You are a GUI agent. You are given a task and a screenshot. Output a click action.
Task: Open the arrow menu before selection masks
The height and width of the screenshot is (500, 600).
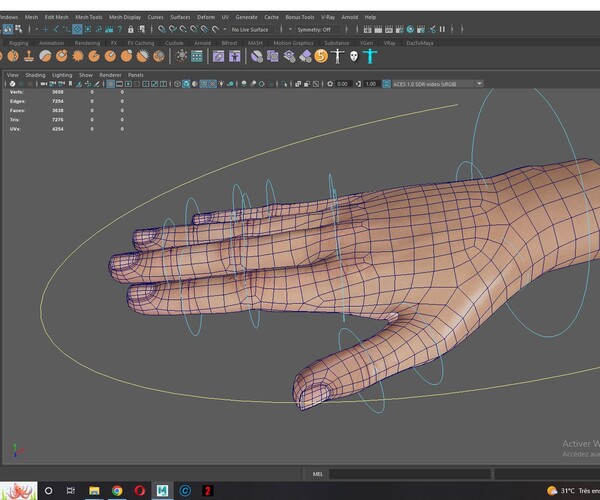[36, 29]
